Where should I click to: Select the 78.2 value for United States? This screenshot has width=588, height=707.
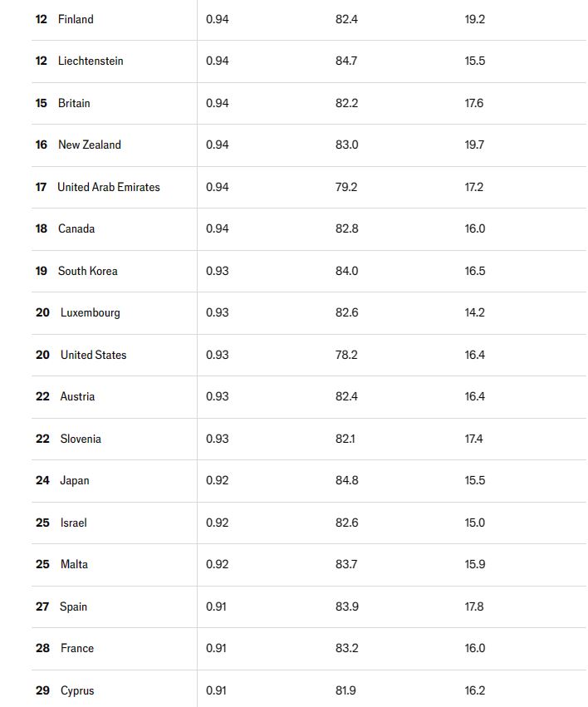coord(346,355)
